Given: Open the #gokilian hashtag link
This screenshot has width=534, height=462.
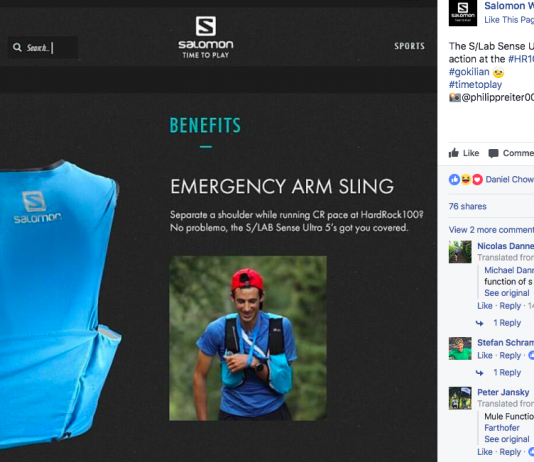Looking at the screenshot, I should tap(469, 72).
